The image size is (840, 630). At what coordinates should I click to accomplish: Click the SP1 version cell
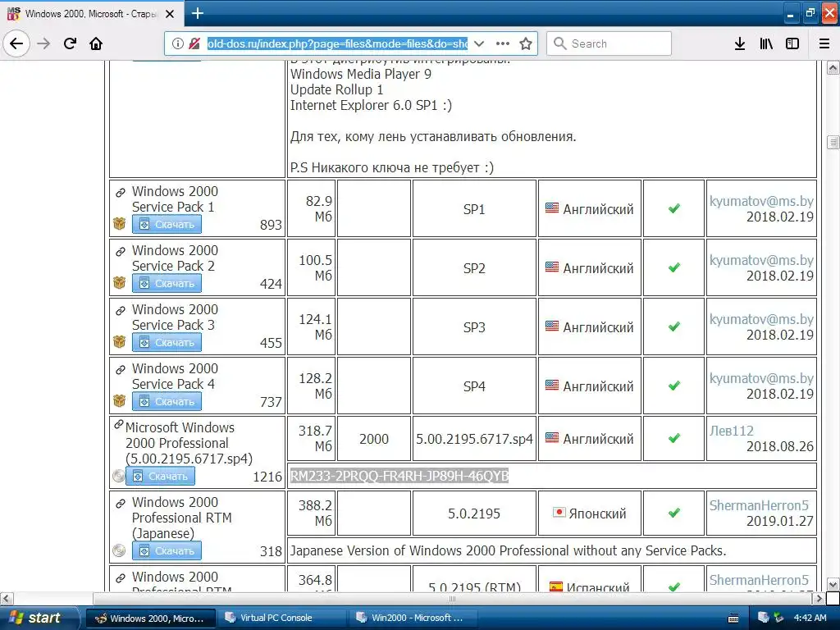pos(474,209)
